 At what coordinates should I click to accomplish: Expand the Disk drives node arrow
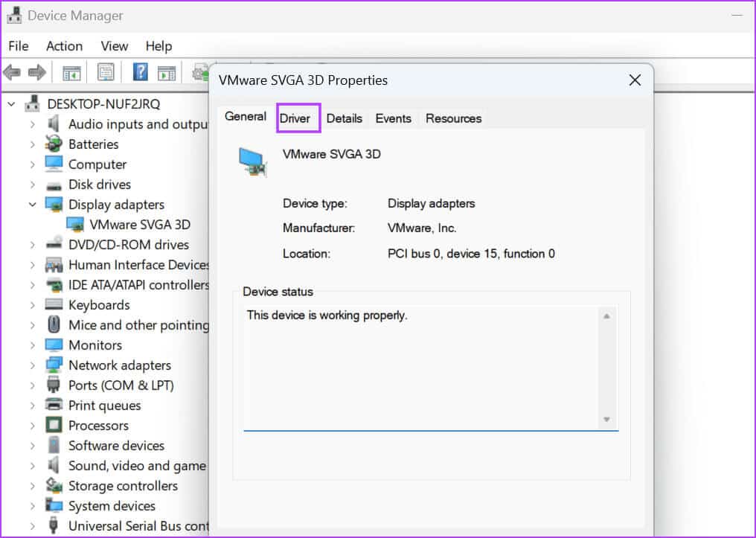tap(32, 185)
